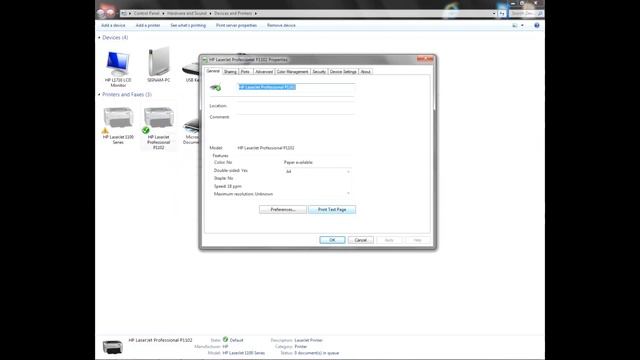Click the Location input field
The width and height of the screenshot is (640, 360).
296,106
